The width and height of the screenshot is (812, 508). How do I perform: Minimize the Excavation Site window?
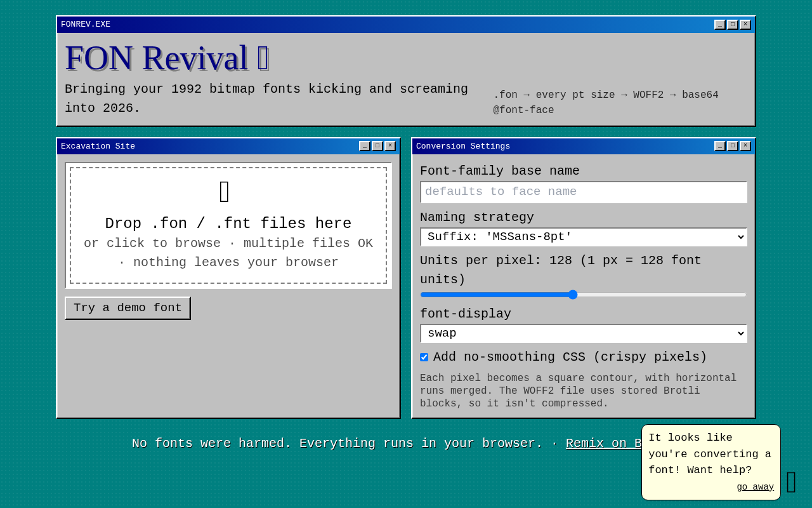364,146
